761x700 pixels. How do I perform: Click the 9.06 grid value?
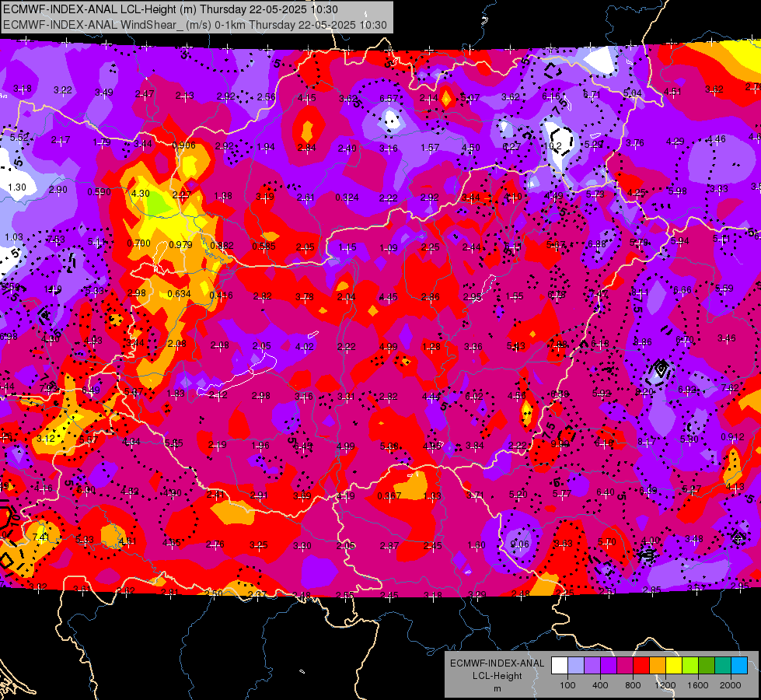coord(519,544)
